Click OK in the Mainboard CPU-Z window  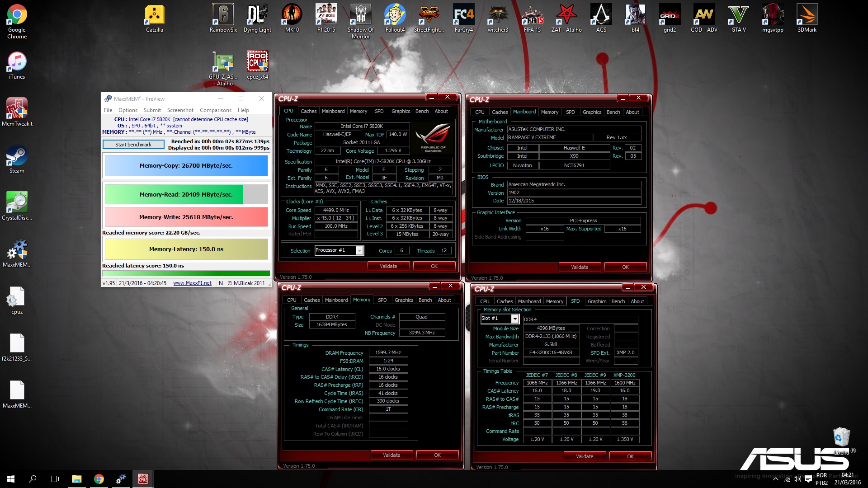click(625, 267)
